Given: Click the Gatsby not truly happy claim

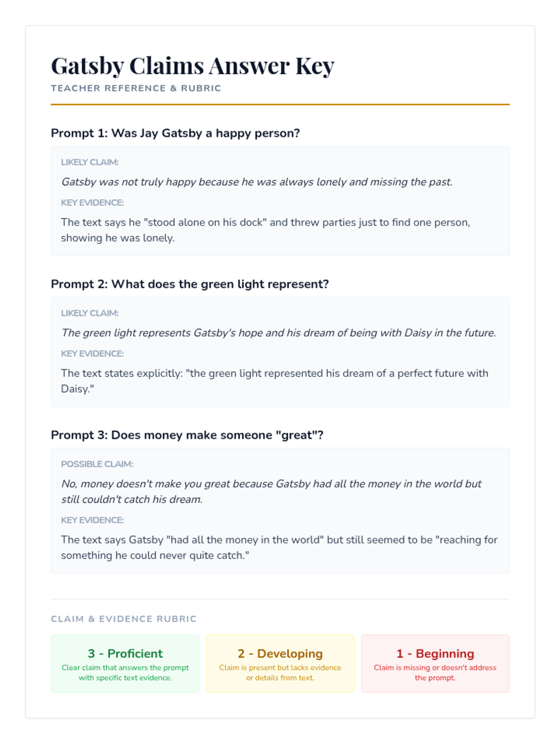Looking at the screenshot, I should [x=257, y=182].
